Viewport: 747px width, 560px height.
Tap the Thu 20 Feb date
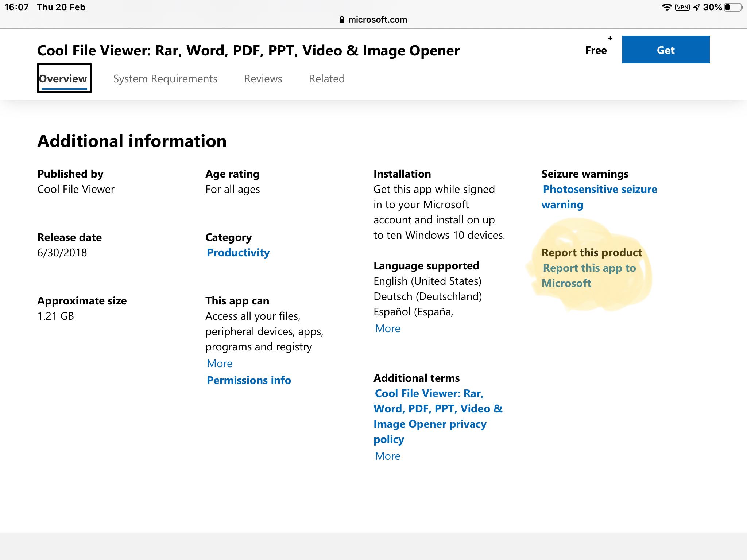click(x=61, y=7)
